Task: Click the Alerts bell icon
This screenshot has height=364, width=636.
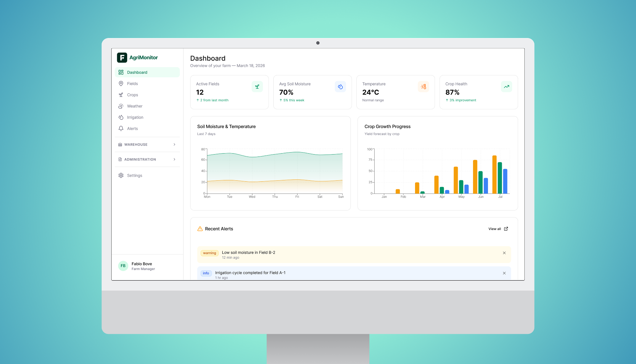Action: tap(121, 129)
